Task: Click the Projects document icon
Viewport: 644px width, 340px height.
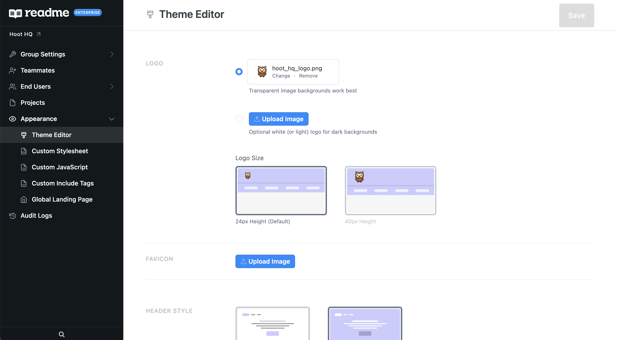Action: click(13, 103)
